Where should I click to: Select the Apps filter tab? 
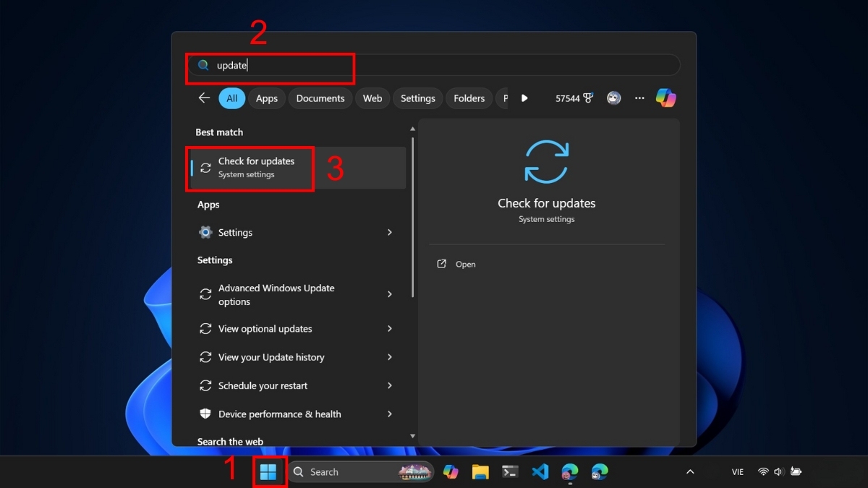coord(266,98)
